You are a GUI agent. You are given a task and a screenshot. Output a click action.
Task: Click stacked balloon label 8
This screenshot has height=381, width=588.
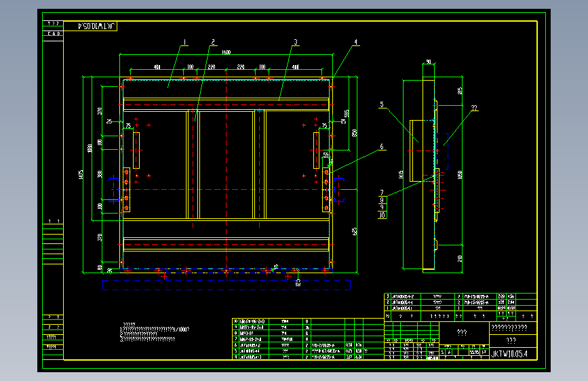382,200
